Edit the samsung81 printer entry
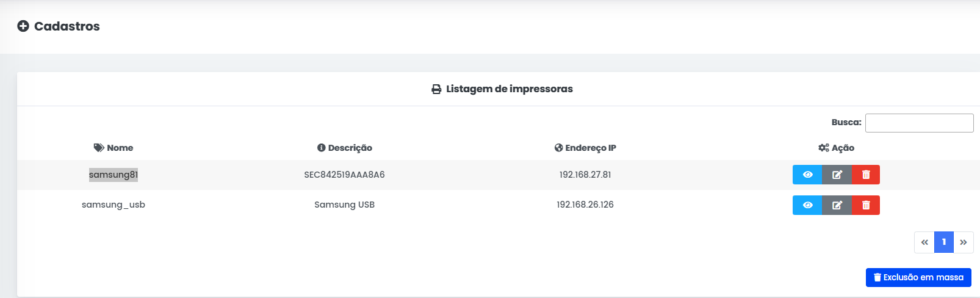 point(837,175)
